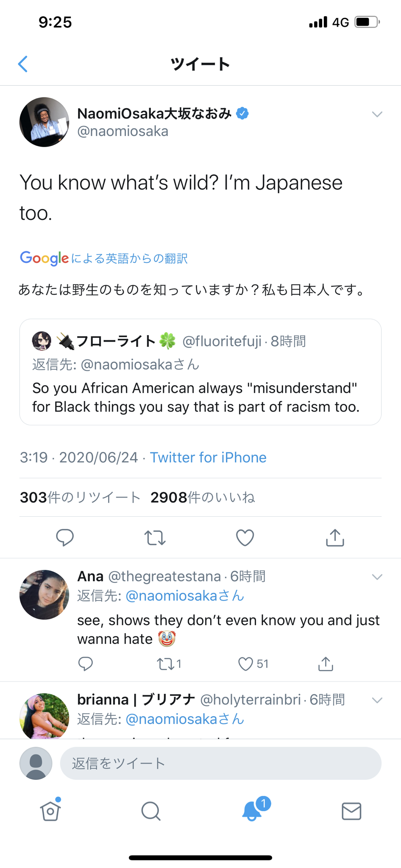This screenshot has width=401, height=868.
Task: Go back using the blue arrow
Action: tap(23, 64)
